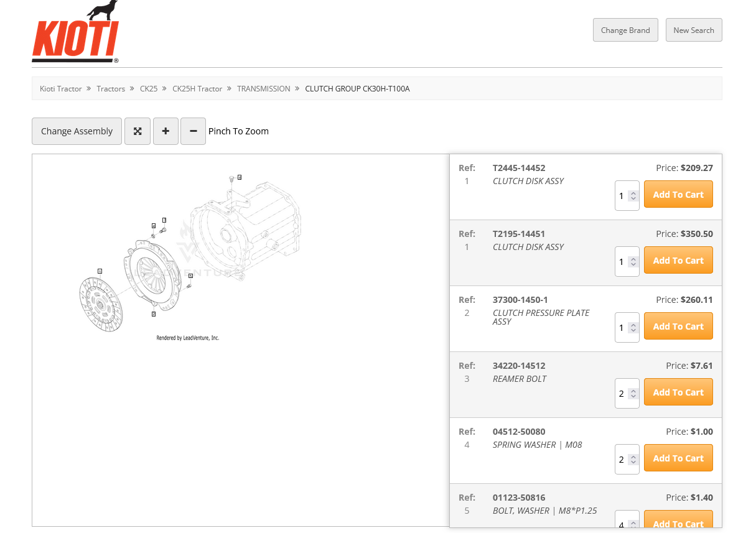Screen dimensions: 756x533
Task: Go to TRANSMISSION breadcrumb
Action: coord(263,89)
